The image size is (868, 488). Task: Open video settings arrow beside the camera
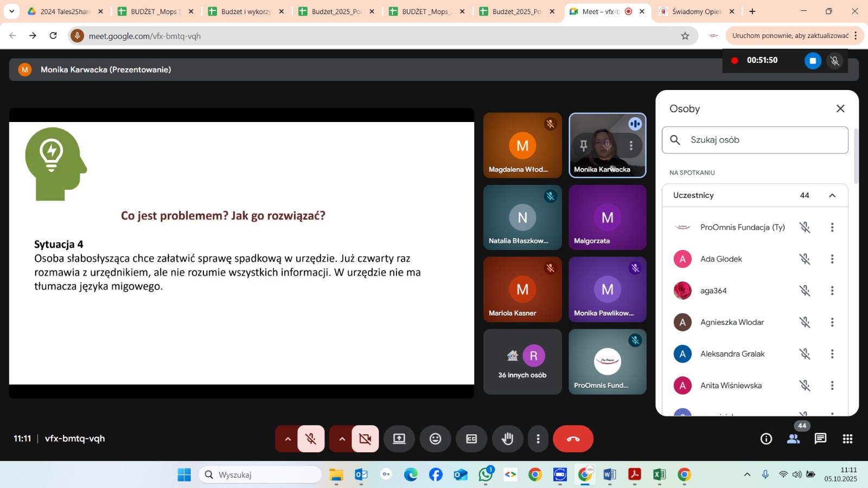point(342,439)
